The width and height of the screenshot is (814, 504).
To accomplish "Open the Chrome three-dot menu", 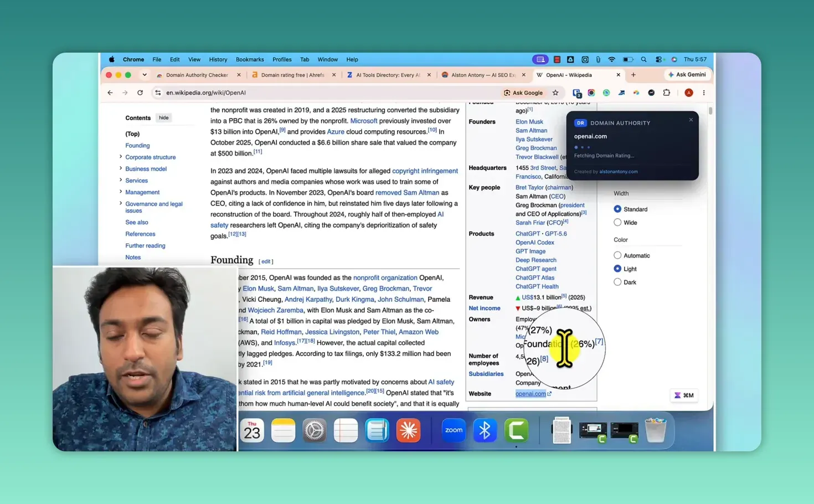I will [704, 92].
